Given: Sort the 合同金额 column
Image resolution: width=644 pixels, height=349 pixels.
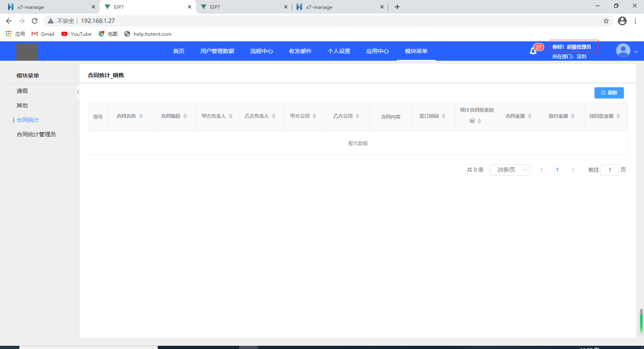Looking at the screenshot, I should (x=530, y=116).
